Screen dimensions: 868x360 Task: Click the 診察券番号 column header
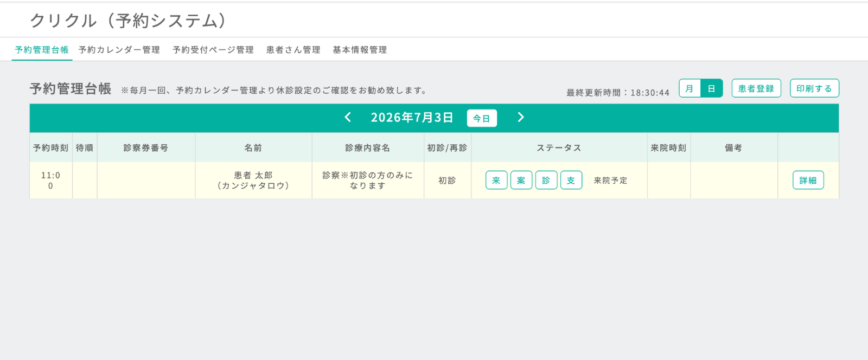click(x=146, y=147)
